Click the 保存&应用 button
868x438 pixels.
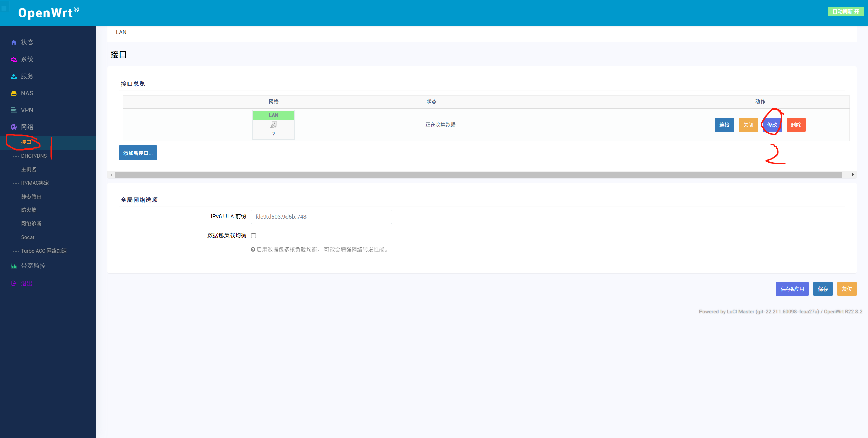coord(792,289)
